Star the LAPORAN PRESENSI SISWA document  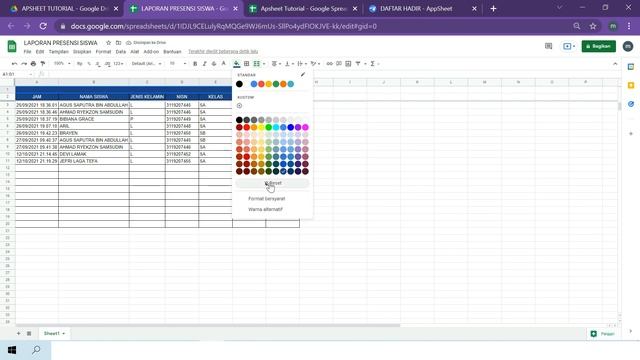click(108, 42)
